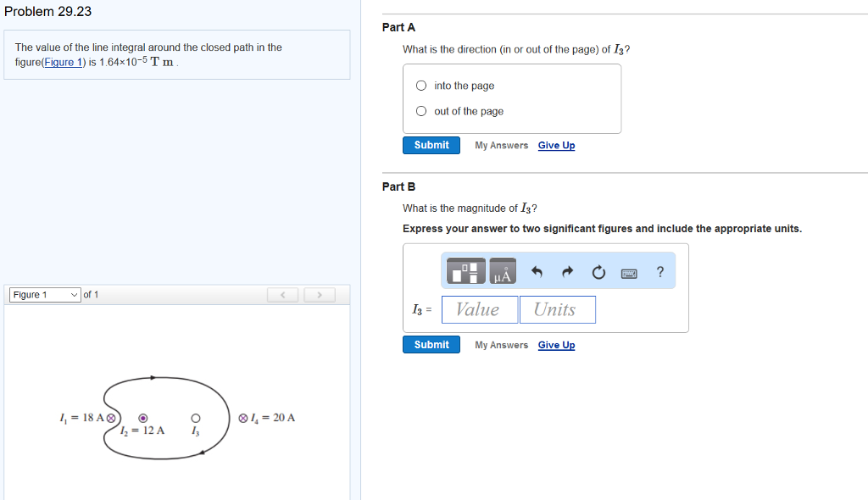Expand the Part B section header

[398, 186]
